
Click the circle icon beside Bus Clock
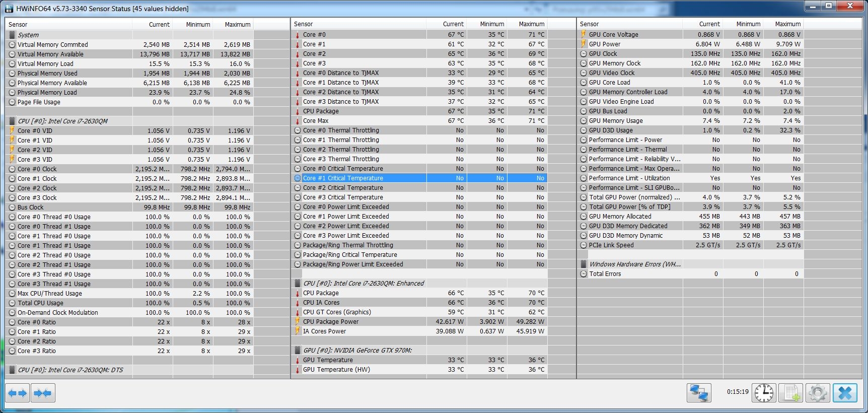[12, 208]
